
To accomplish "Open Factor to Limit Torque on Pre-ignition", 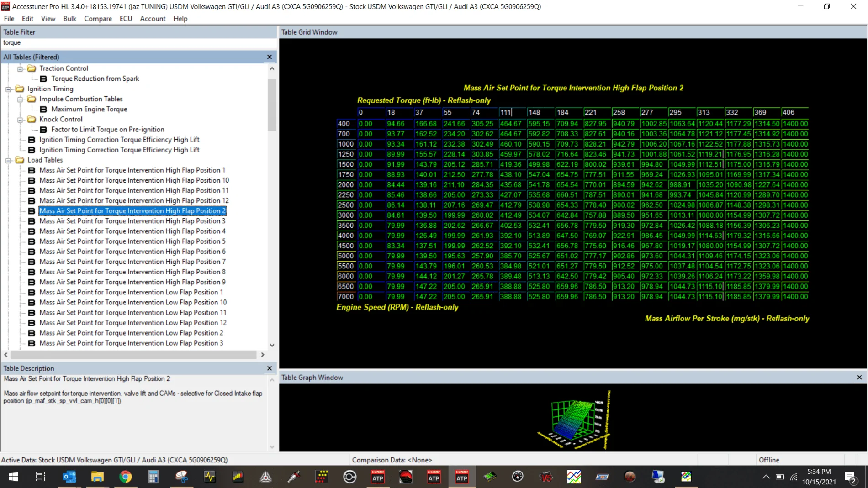I will pyautogui.click(x=108, y=130).
